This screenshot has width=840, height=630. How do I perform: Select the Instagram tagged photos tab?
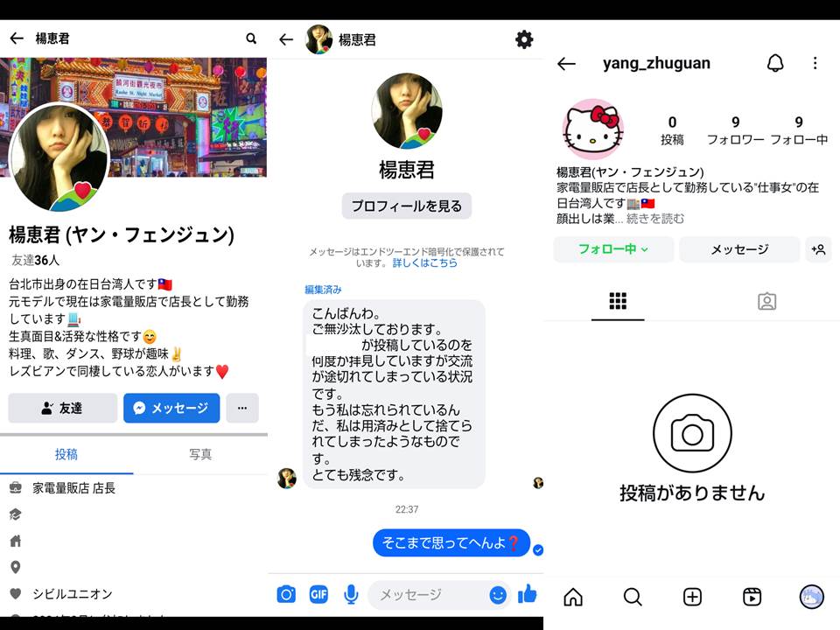coord(766,301)
